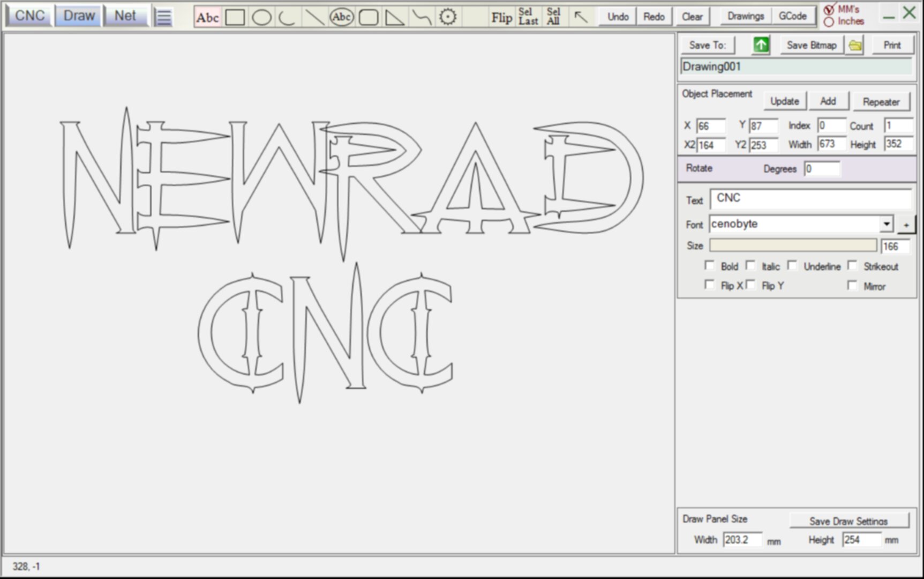Click the plus button beside Font
Viewport: 924px width, 579px height.
click(906, 225)
